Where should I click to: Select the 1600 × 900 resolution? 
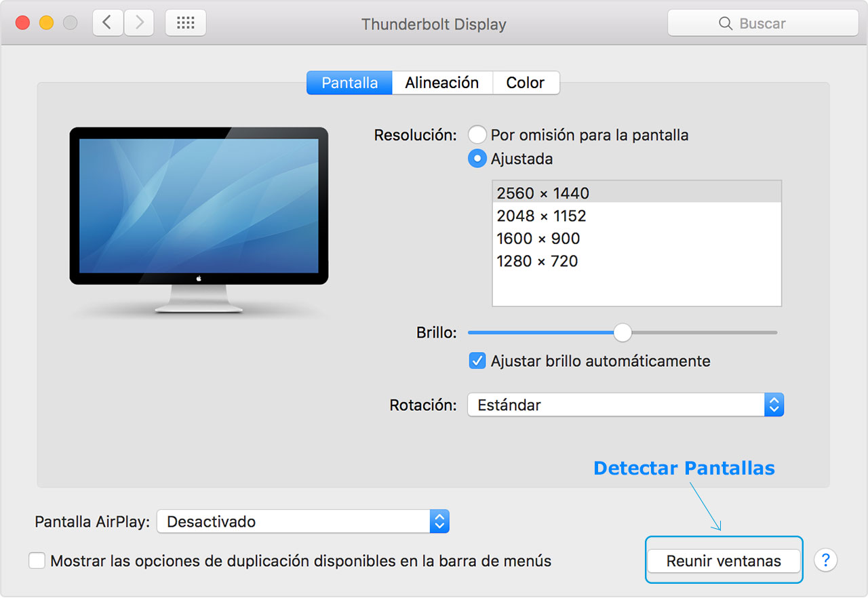click(x=538, y=238)
